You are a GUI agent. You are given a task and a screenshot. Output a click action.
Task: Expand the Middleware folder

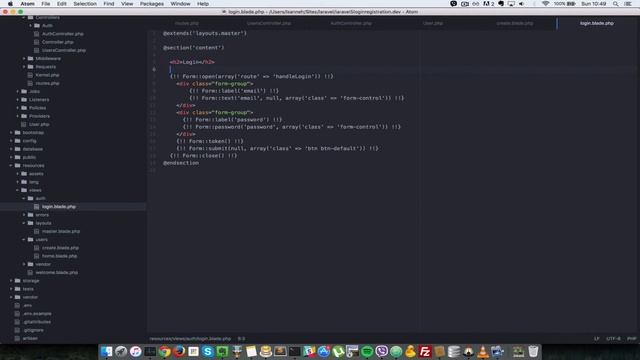pos(48,58)
